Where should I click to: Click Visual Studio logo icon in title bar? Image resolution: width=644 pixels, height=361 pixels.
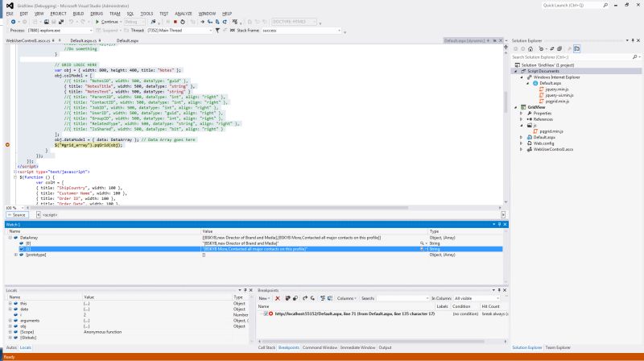[10, 6]
